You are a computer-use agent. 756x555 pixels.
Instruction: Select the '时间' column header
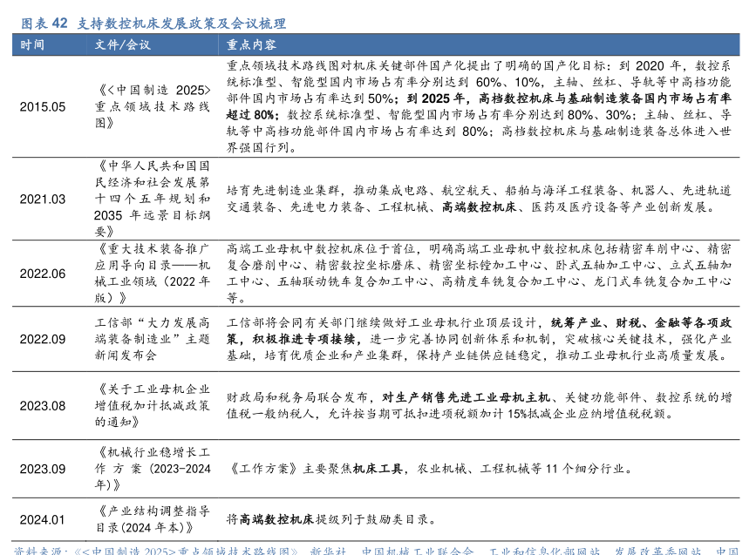pos(33,44)
